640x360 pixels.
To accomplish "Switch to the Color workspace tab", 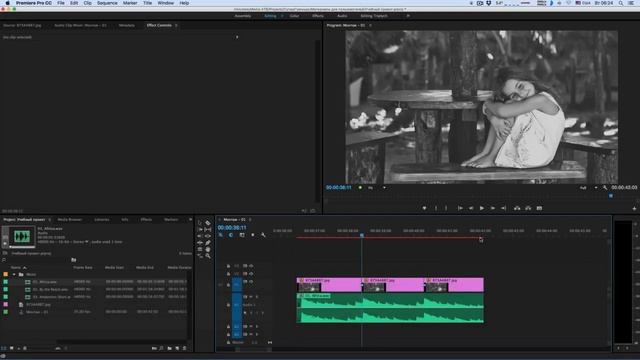I will click(294, 16).
